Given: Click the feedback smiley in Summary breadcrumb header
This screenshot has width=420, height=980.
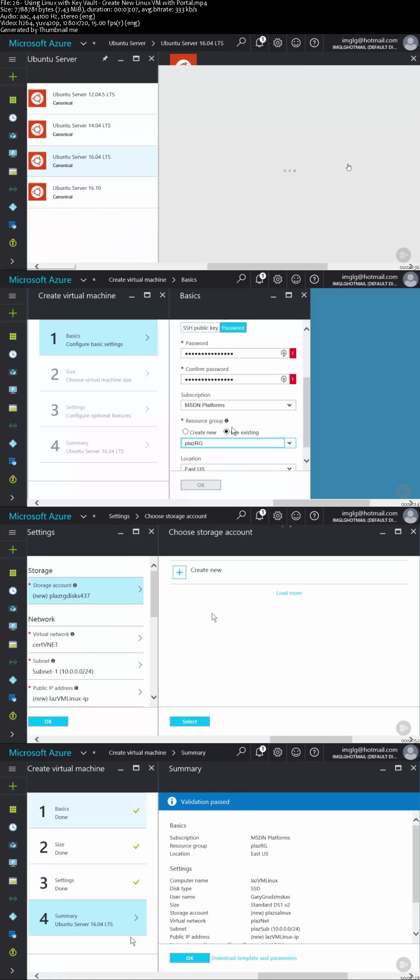Looking at the screenshot, I should [296, 752].
